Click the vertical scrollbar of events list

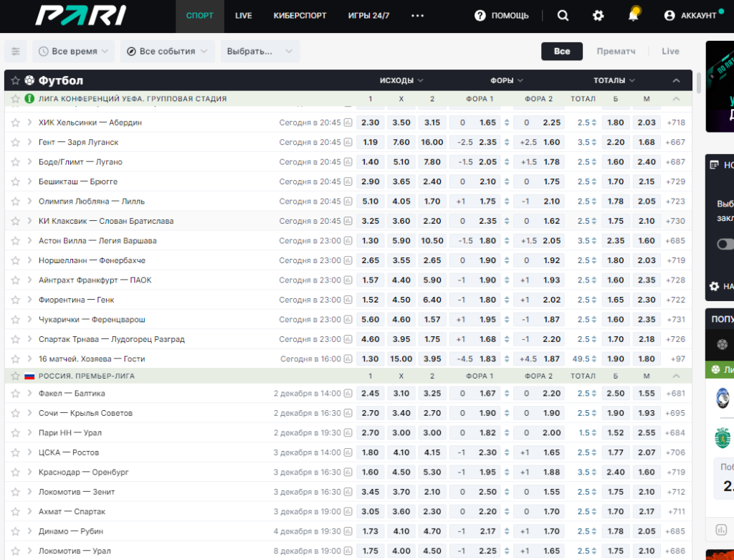698,83
